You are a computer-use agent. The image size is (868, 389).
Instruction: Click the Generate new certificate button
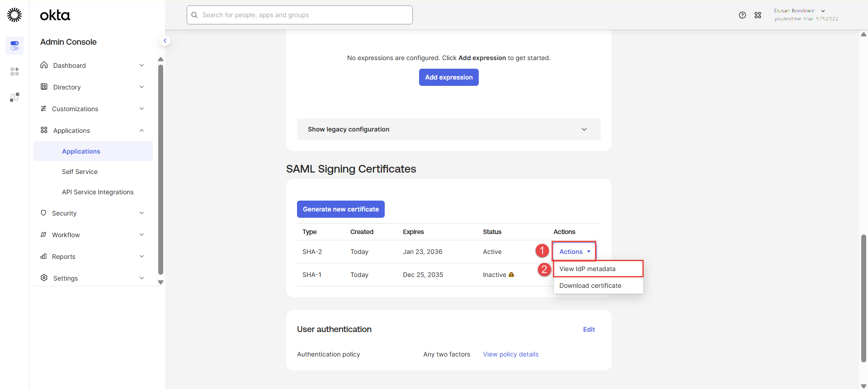click(x=340, y=209)
